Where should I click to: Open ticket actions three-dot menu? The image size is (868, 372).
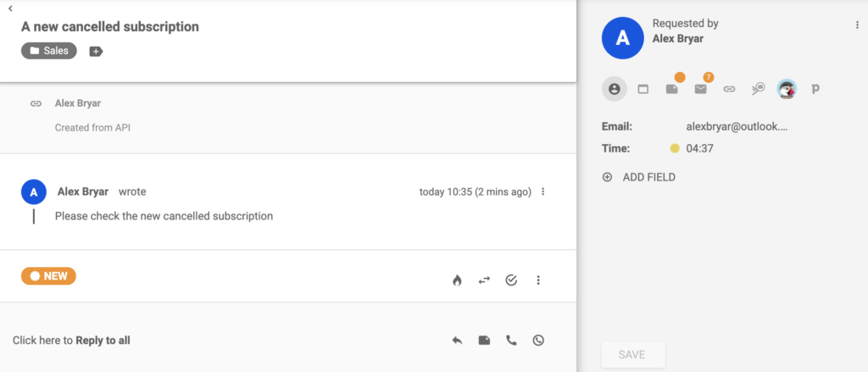click(x=538, y=280)
